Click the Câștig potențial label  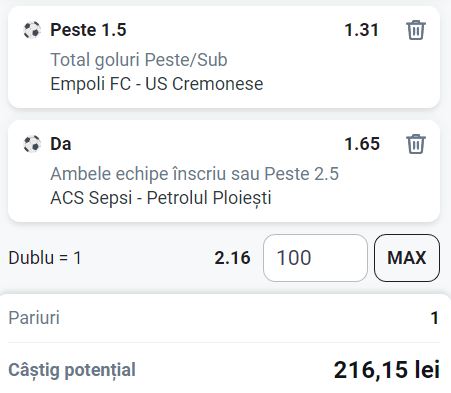pyautogui.click(x=72, y=370)
